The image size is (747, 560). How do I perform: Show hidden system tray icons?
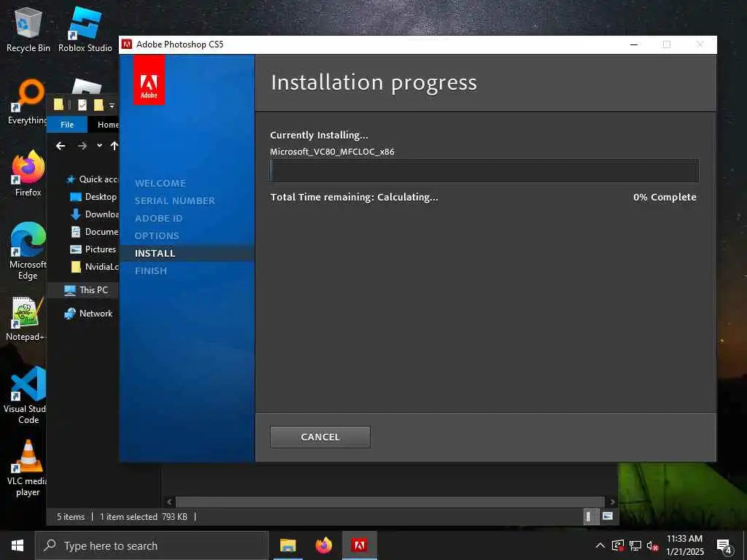pyautogui.click(x=600, y=545)
